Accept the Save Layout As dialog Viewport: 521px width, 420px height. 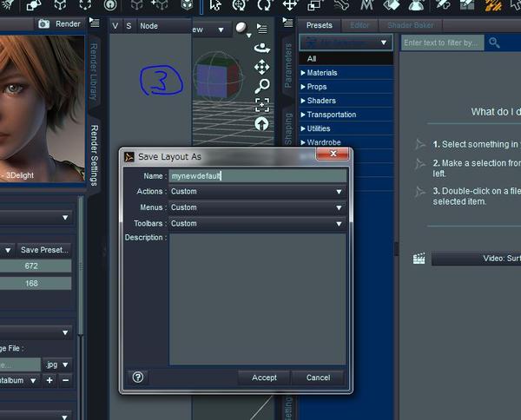point(264,377)
